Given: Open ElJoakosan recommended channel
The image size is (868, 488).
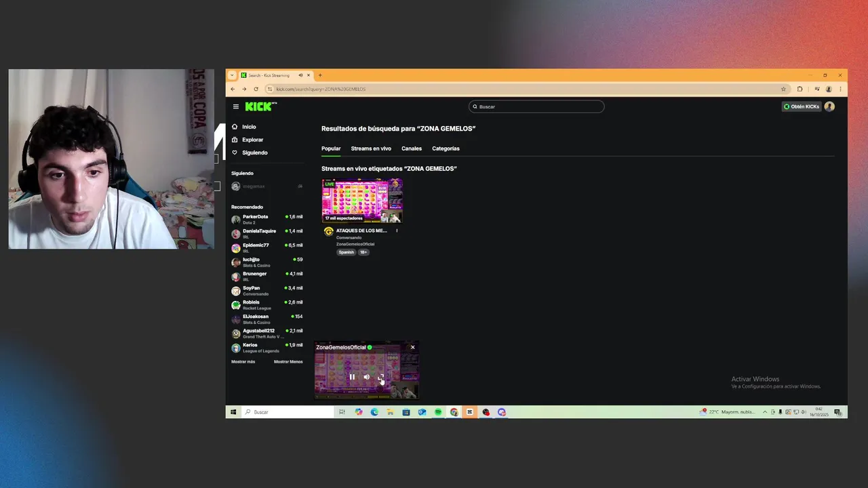Looking at the screenshot, I should [x=267, y=319].
